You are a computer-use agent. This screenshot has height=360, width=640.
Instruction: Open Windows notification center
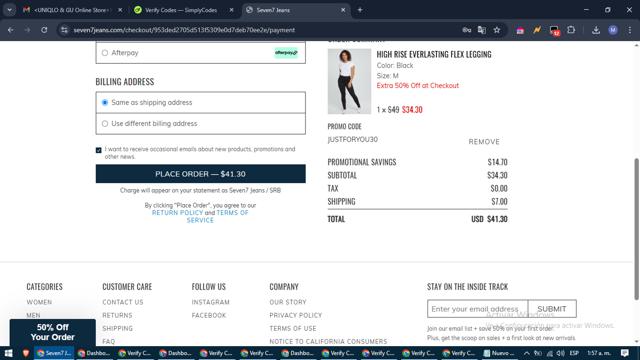coord(624,353)
